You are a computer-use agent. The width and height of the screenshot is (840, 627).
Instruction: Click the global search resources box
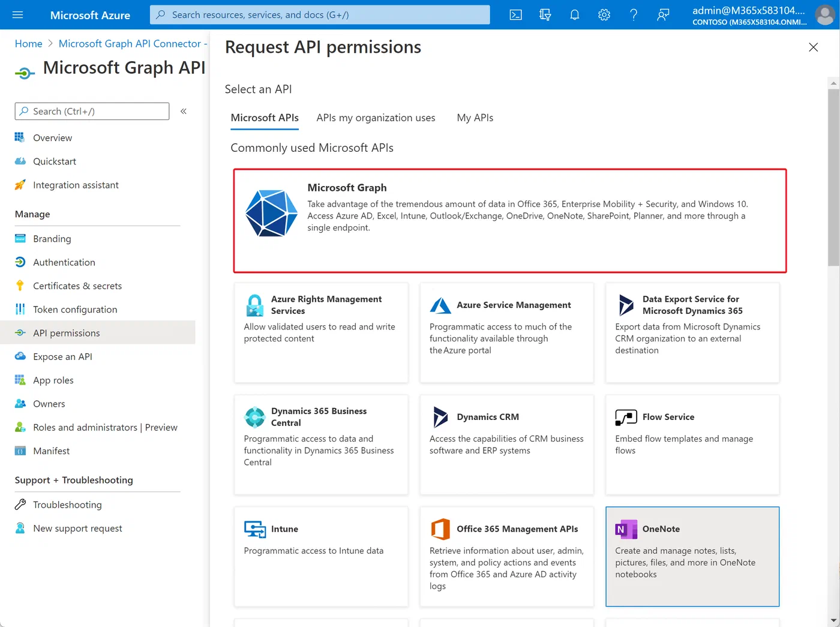(320, 15)
